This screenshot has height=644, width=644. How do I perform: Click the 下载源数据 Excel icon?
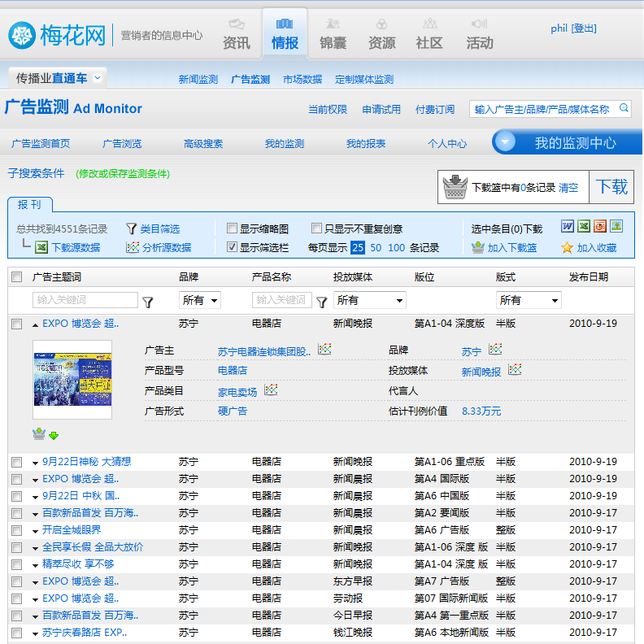tap(41, 247)
